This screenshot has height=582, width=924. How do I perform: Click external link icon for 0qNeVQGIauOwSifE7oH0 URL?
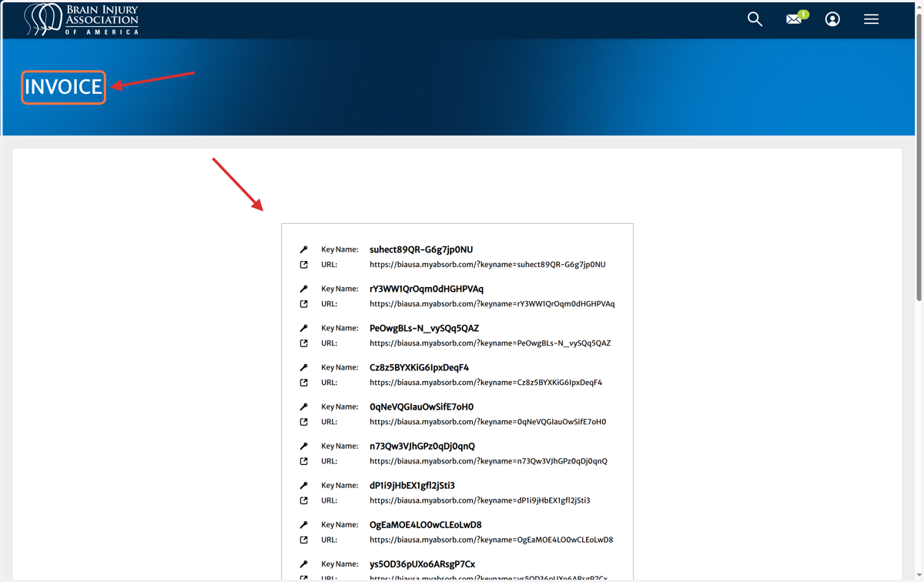pyautogui.click(x=303, y=421)
